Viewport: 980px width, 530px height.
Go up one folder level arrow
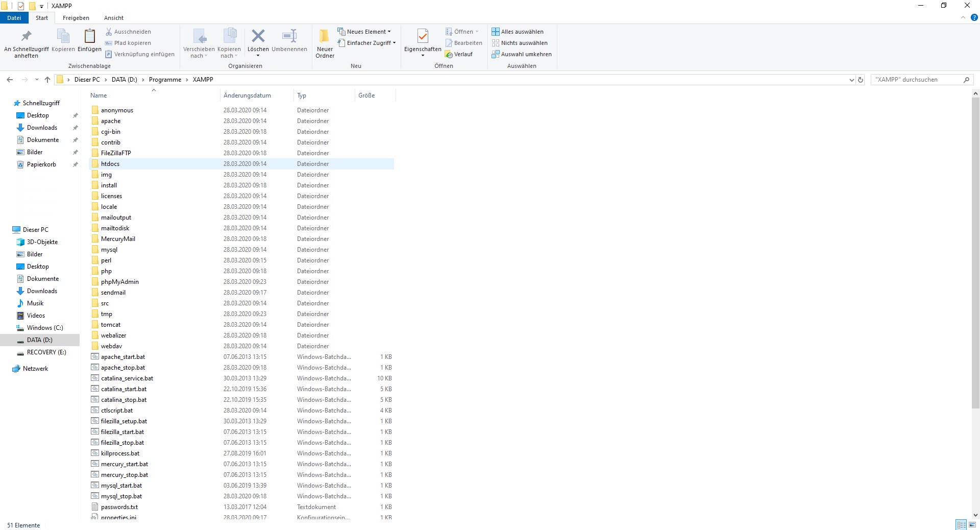(x=47, y=80)
